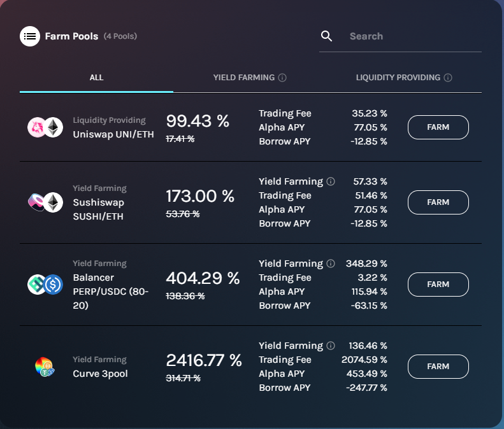This screenshot has height=429, width=504.
Task: Select the Curve 3pool name
Action: pyautogui.click(x=100, y=374)
